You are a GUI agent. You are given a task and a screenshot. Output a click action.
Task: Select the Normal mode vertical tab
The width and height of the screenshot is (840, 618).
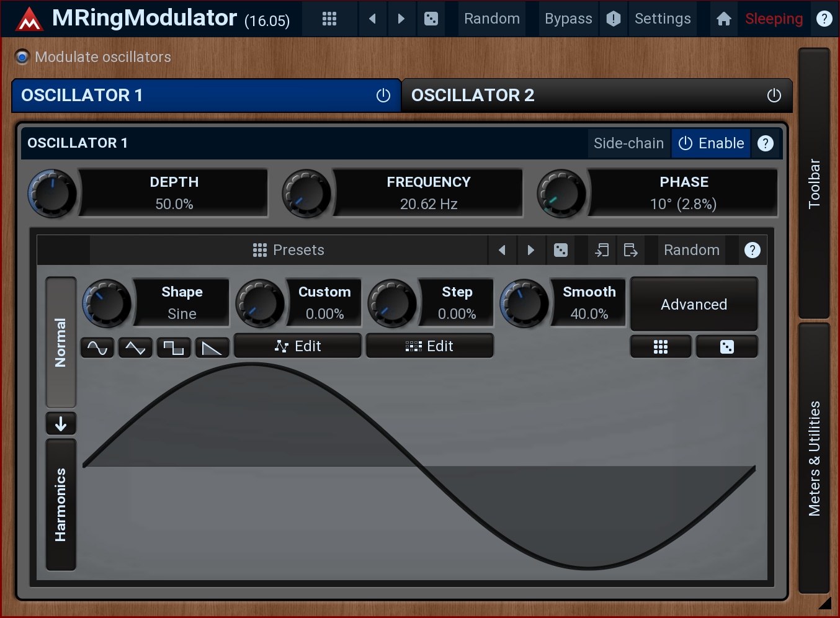[x=61, y=343]
